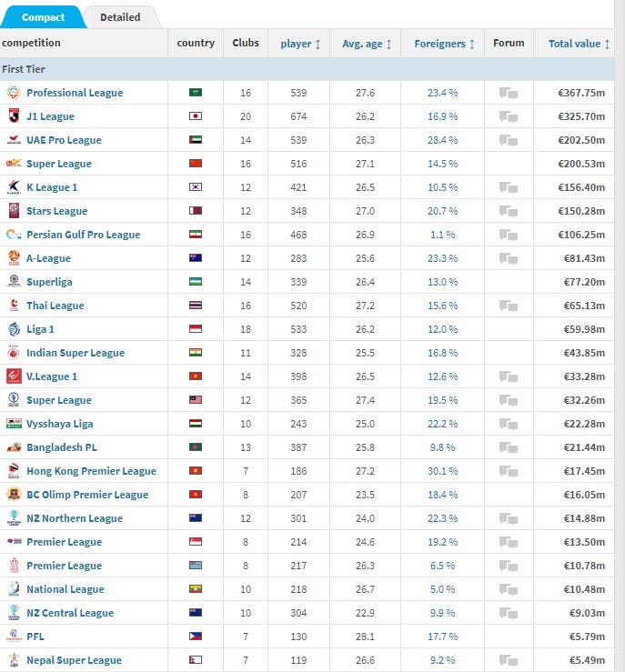This screenshot has height=672, width=625.
Task: Open the forum icon for J1 League
Action: 509,116
